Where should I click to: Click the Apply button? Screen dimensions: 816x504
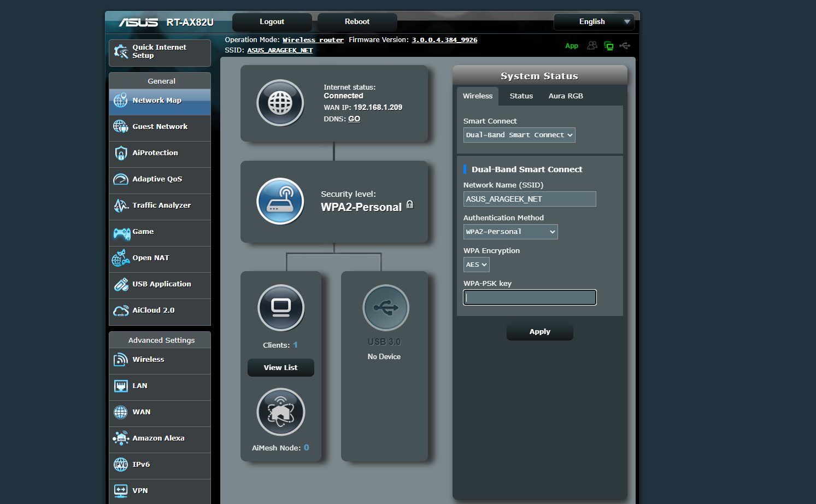coord(540,332)
